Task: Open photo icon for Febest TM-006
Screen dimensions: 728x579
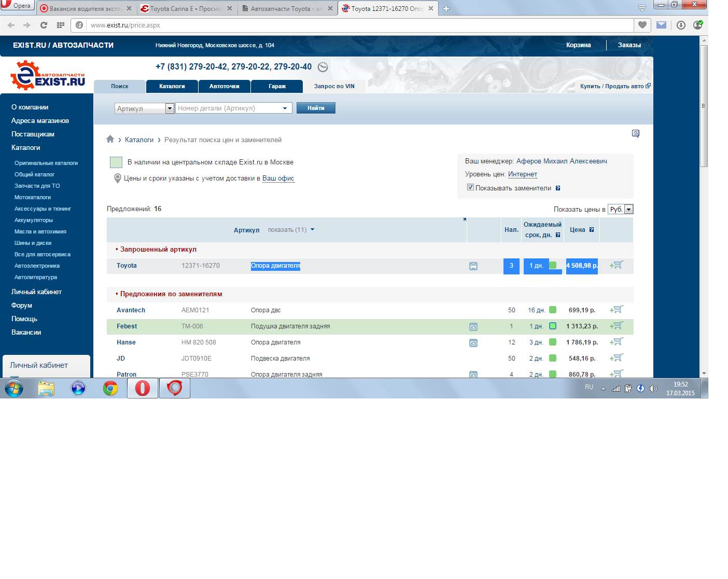Action: 473,327
